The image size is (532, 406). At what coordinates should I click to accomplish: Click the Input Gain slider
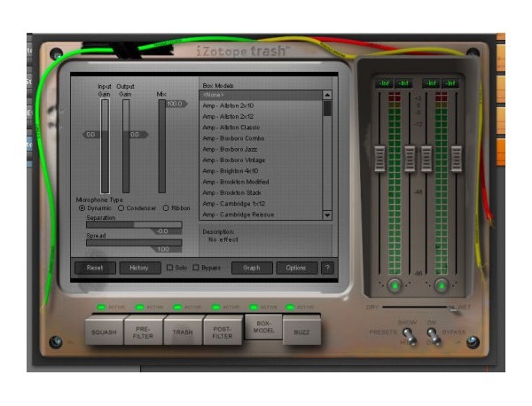tap(105, 146)
